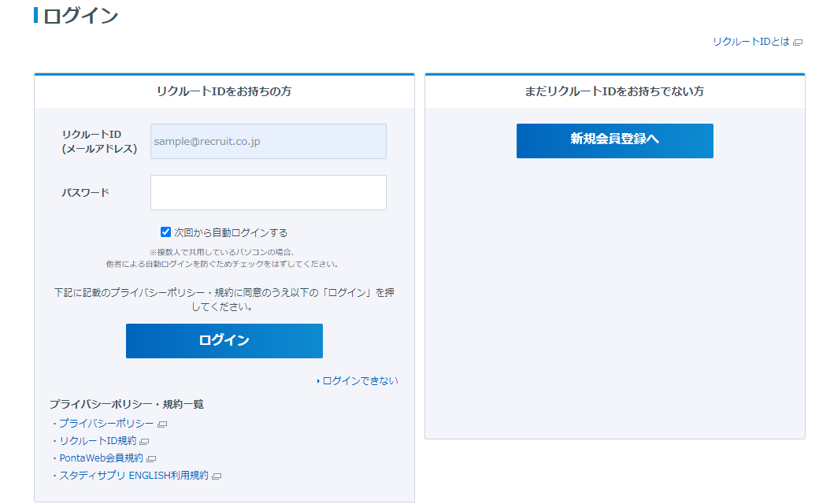The image size is (834, 504).
Task: Open スタディサプリ ENGLISH利用規約 link
Action: point(134,476)
